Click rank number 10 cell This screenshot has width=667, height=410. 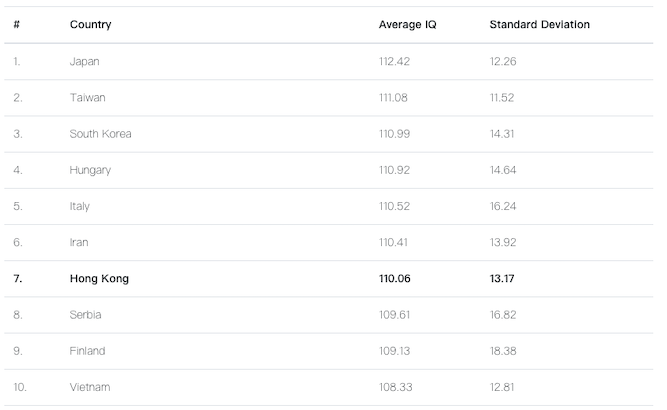point(20,387)
